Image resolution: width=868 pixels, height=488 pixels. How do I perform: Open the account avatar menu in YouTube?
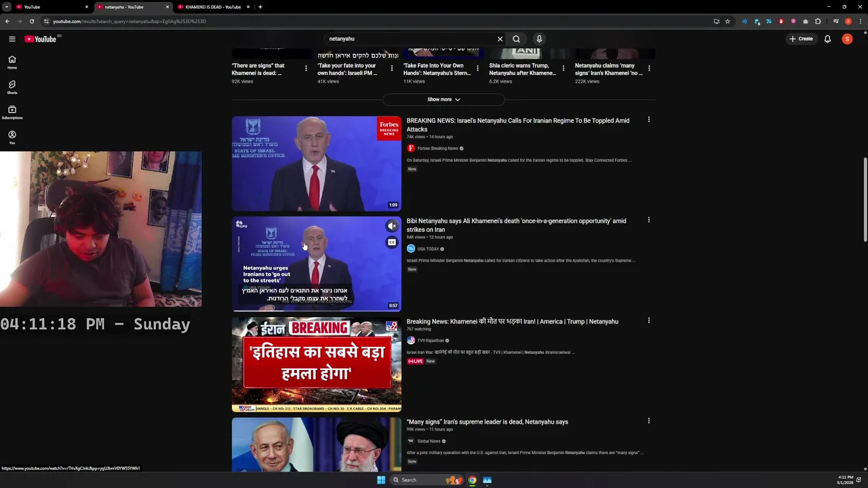[x=847, y=39]
